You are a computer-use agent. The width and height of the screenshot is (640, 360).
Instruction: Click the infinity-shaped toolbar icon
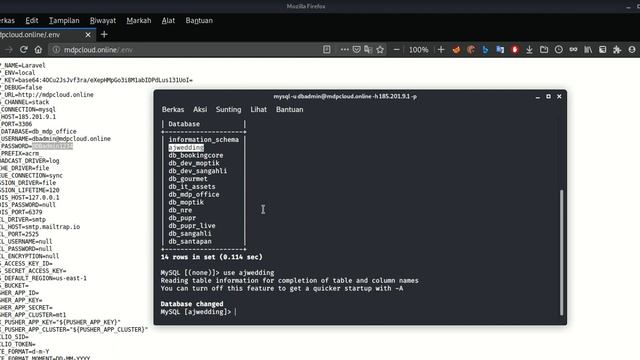click(x=573, y=49)
